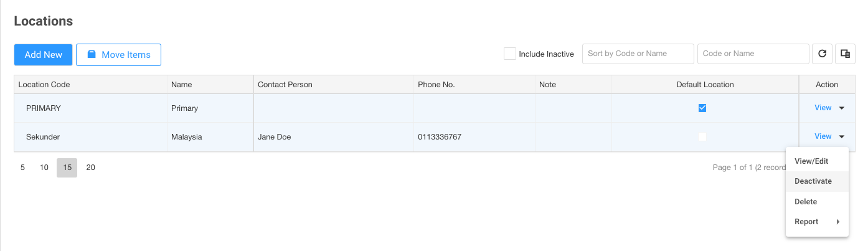Open the column layout icon button
The width and height of the screenshot is (868, 251).
pos(845,54)
